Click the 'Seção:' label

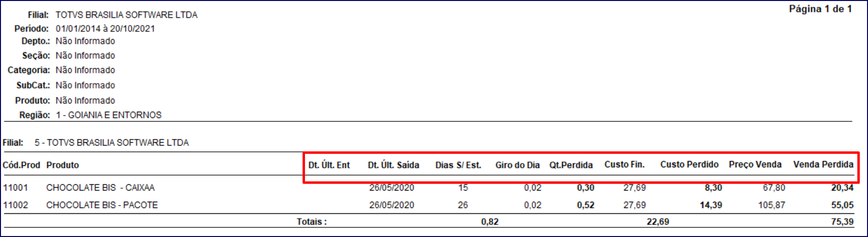(36, 56)
